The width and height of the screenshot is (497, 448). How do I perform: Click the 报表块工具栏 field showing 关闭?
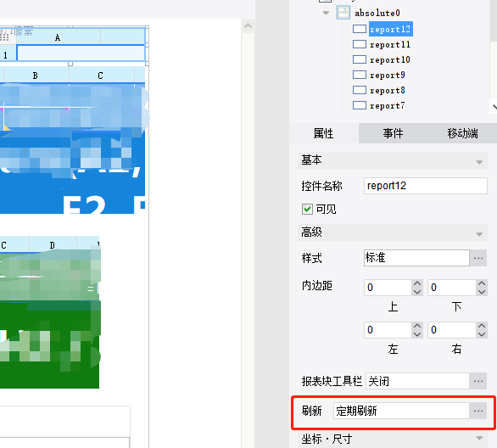click(x=417, y=381)
